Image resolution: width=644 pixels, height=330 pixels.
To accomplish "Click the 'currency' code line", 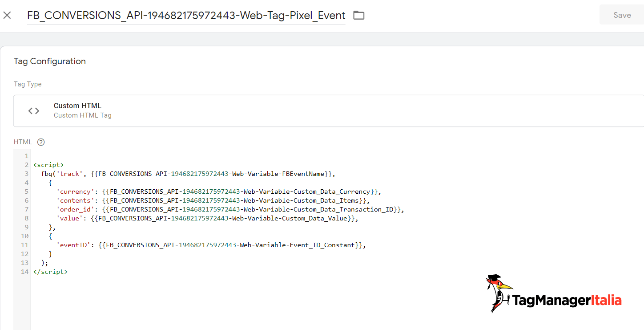I will tap(219, 191).
